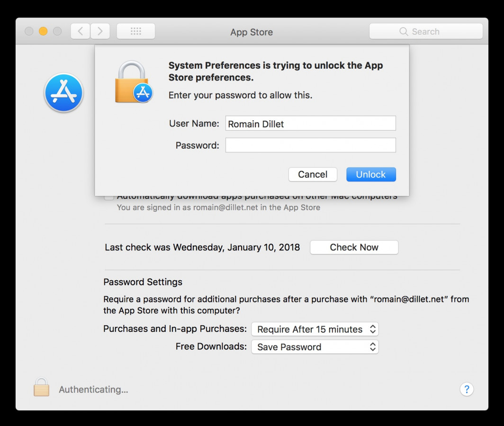
Task: Open help with the question mark icon
Action: [467, 389]
